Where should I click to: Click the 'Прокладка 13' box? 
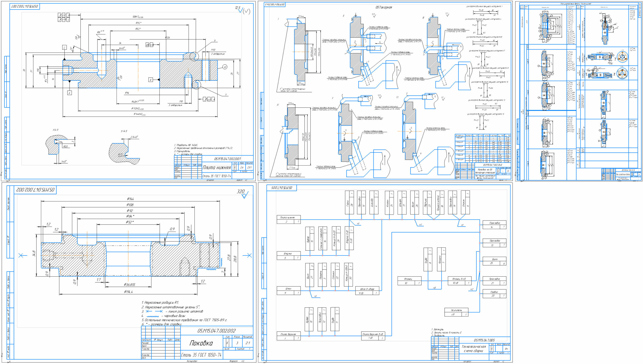495,243
